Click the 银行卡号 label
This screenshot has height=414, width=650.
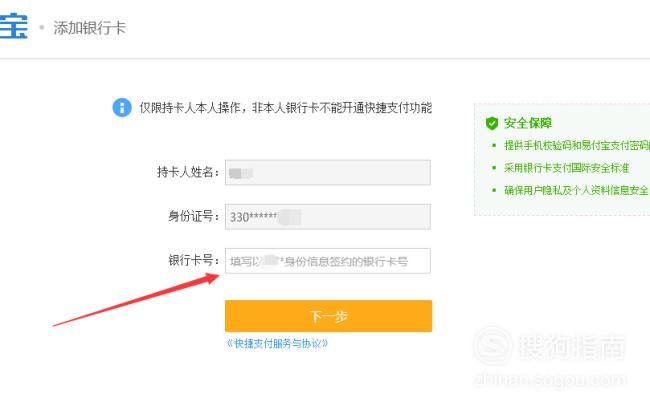coord(194,261)
